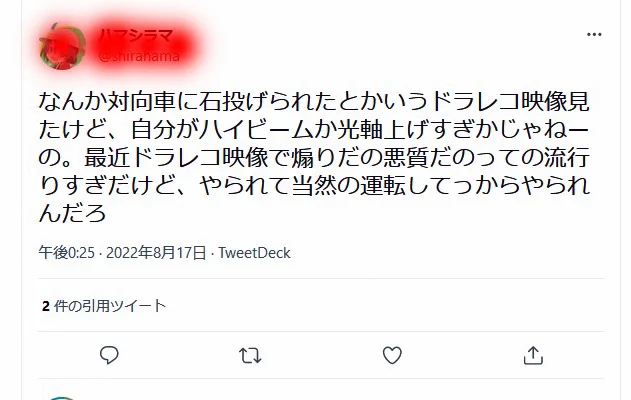
Task: Open the share tweet upload icon
Action: click(533, 355)
